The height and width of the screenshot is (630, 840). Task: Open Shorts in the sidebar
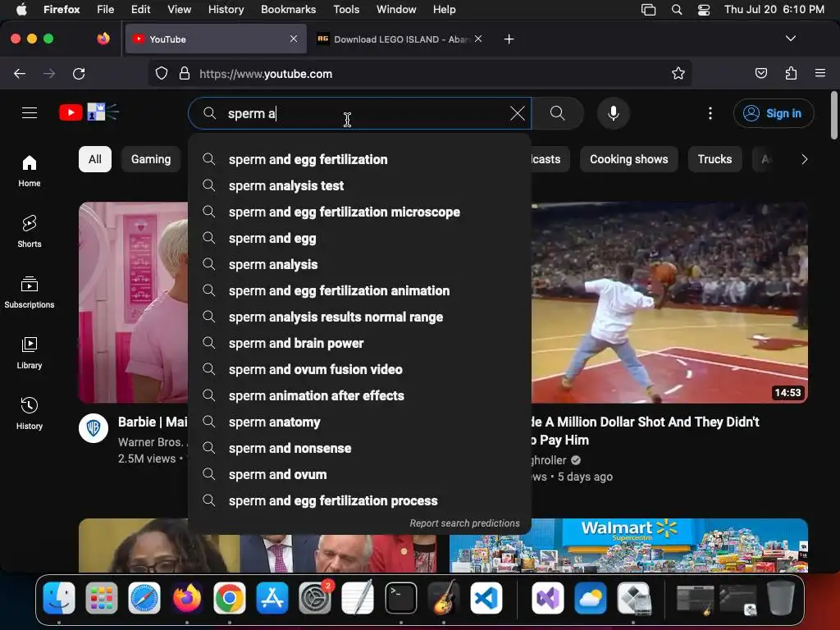[x=30, y=231]
